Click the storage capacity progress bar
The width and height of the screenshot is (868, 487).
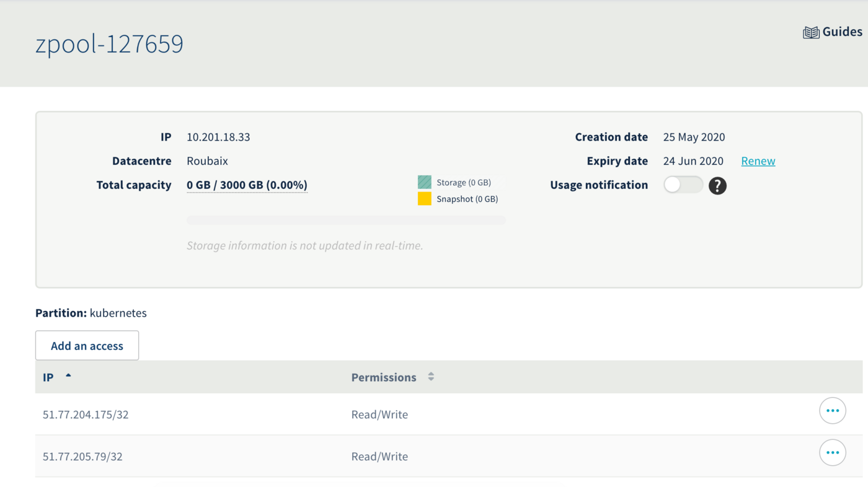[x=346, y=220]
